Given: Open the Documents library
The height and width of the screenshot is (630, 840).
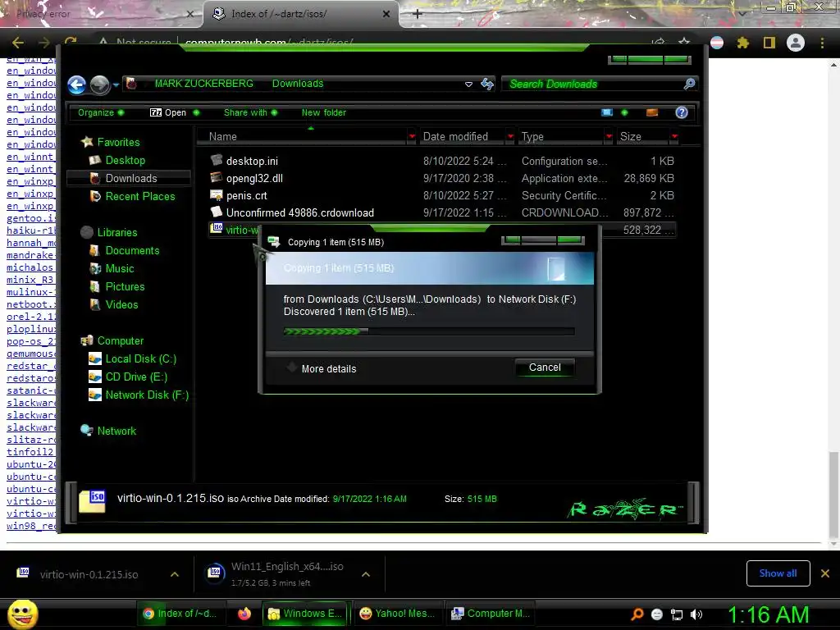Looking at the screenshot, I should 132,250.
